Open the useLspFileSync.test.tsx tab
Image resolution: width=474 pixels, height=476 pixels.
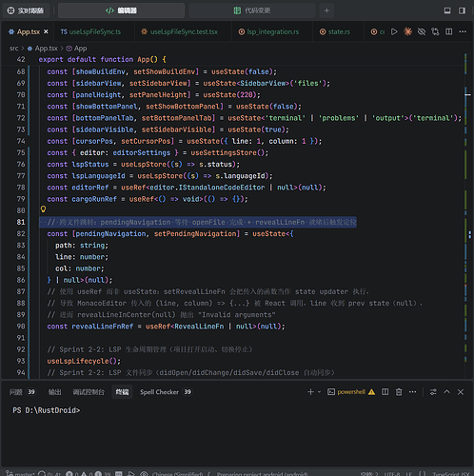pos(183,31)
